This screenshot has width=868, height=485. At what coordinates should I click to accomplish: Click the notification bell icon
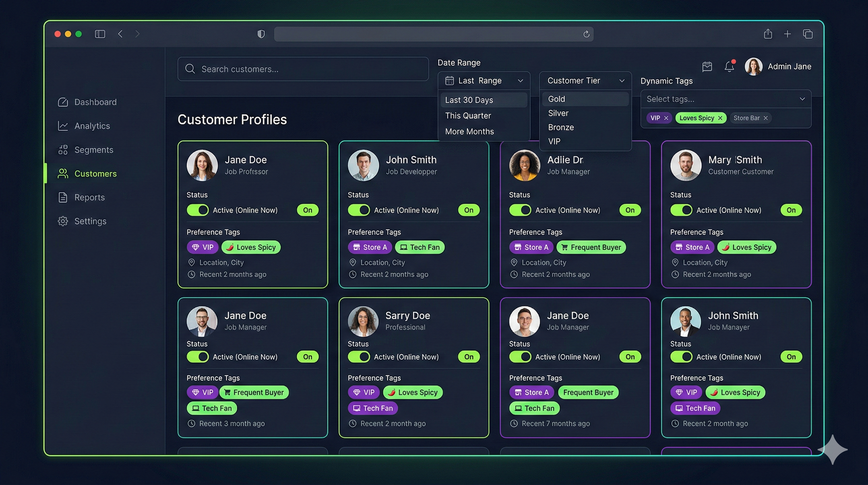click(x=729, y=66)
